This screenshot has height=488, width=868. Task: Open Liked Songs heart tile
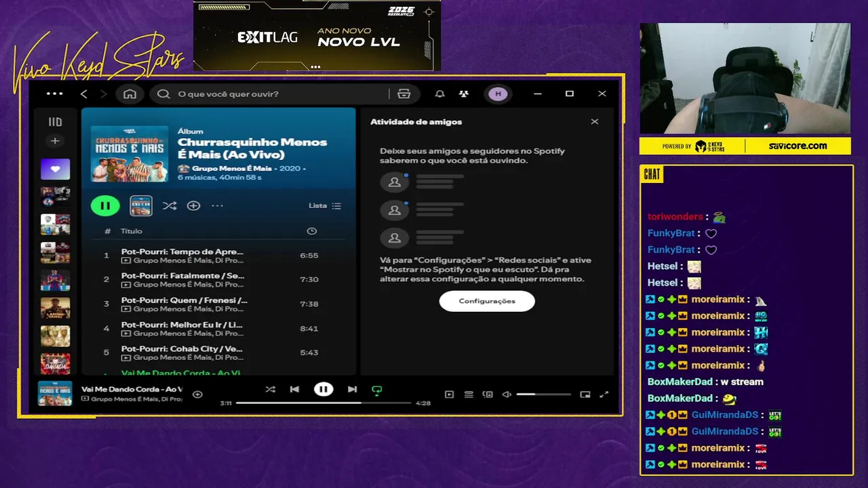pos(55,169)
